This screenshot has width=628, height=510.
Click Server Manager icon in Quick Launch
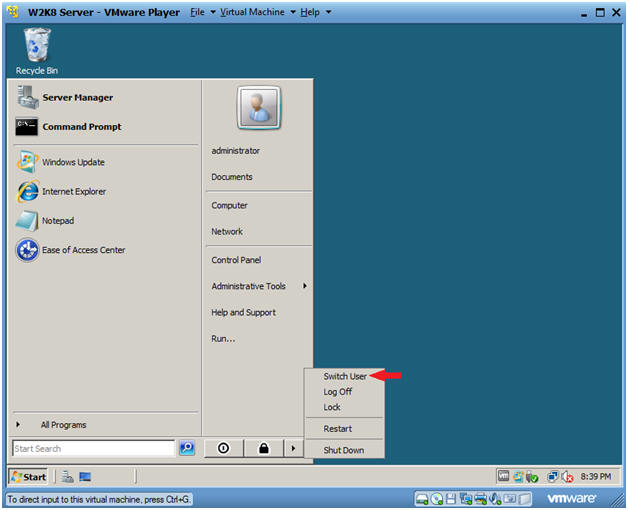click(x=67, y=477)
